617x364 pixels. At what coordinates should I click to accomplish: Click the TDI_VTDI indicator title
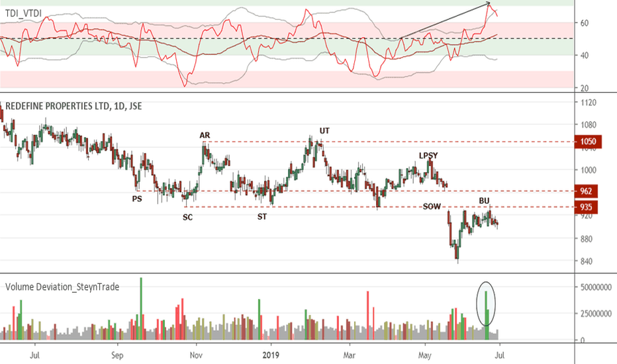pos(23,13)
